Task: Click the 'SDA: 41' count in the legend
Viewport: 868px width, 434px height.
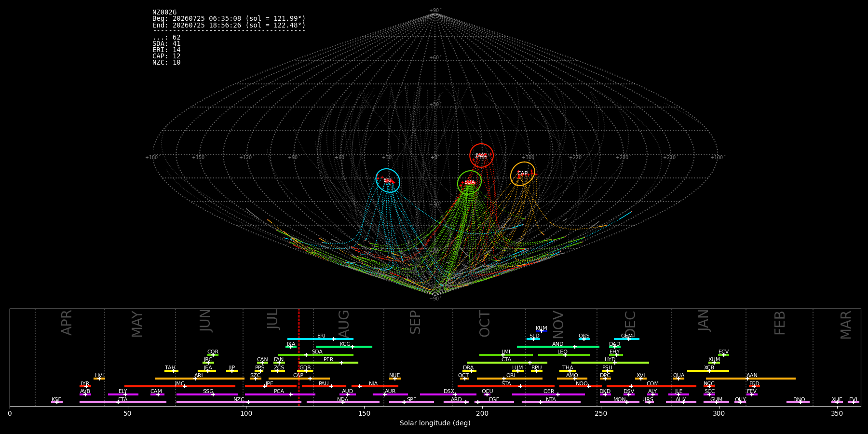Action: [x=166, y=44]
